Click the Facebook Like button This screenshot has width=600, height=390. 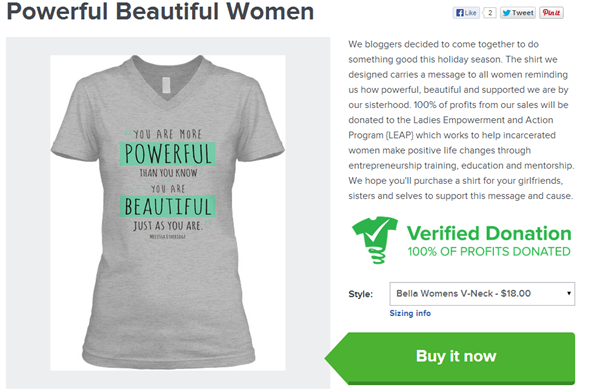point(466,13)
